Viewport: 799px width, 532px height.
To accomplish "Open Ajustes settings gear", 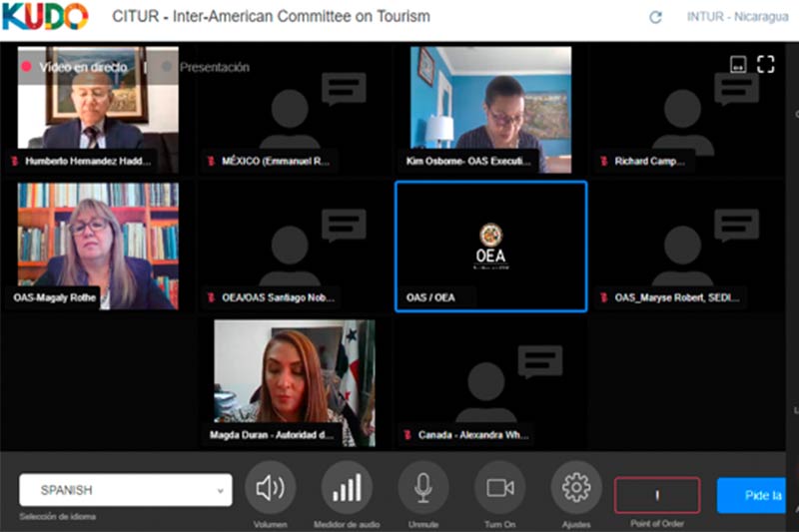I will point(576,488).
